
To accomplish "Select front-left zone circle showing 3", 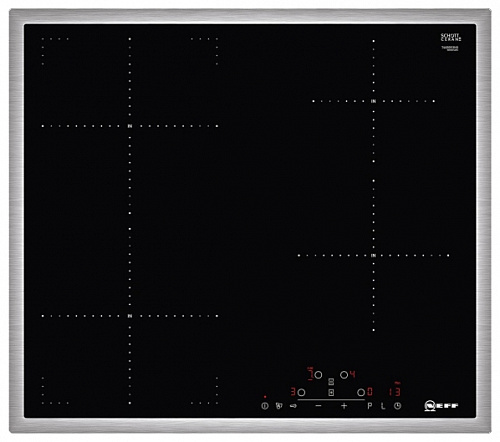I will click(x=301, y=392).
